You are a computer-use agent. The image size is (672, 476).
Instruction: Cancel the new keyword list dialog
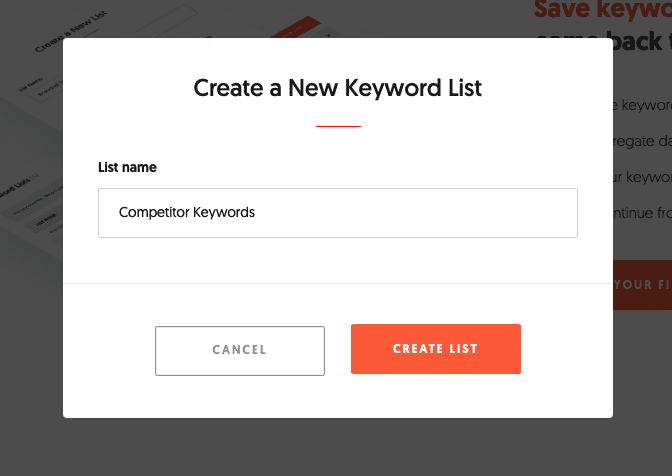tap(240, 350)
